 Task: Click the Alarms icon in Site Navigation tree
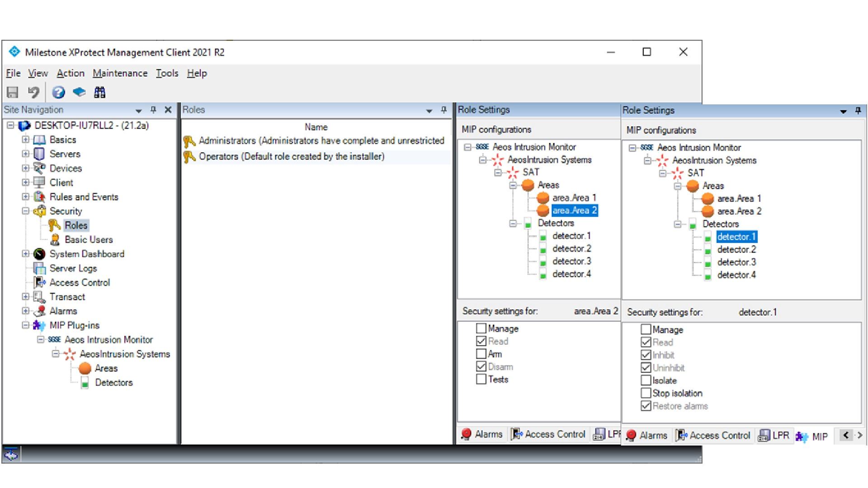tap(40, 311)
